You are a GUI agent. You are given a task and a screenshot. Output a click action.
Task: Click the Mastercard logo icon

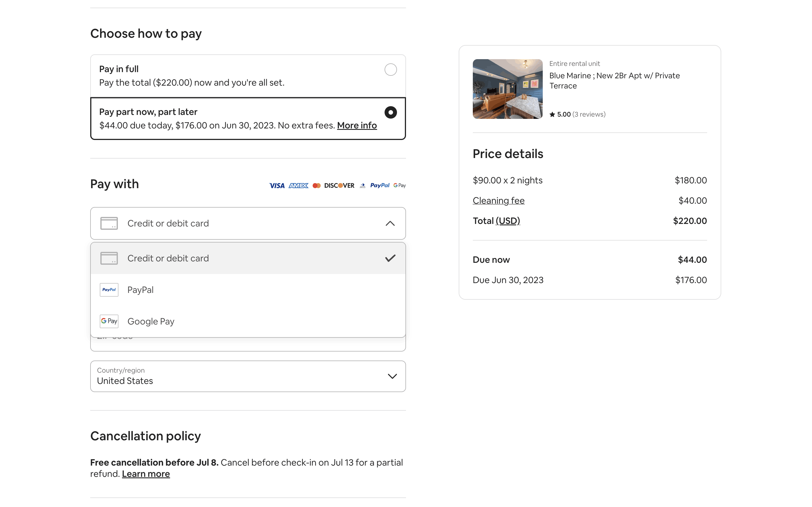tap(316, 185)
